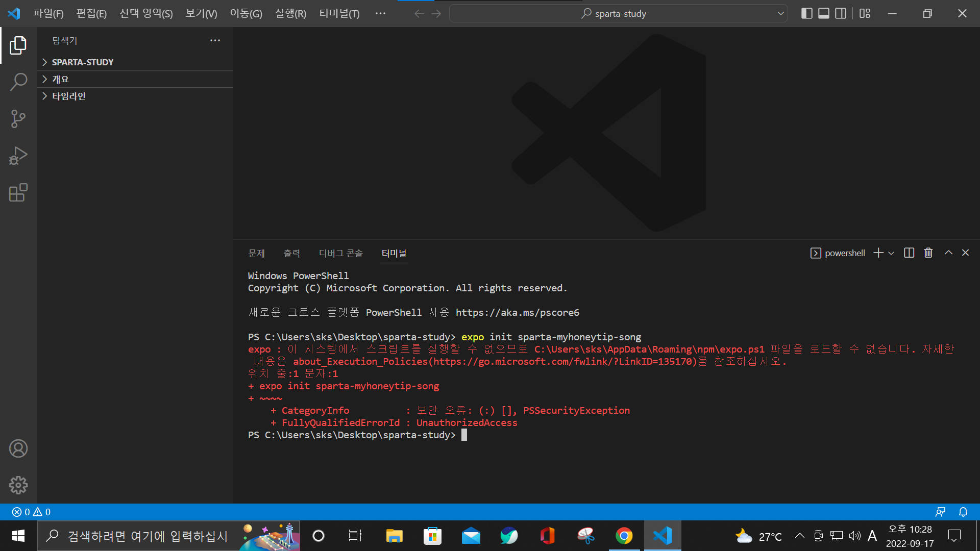The width and height of the screenshot is (980, 551).
Task: Open the Search view in activity bar
Action: [18, 82]
